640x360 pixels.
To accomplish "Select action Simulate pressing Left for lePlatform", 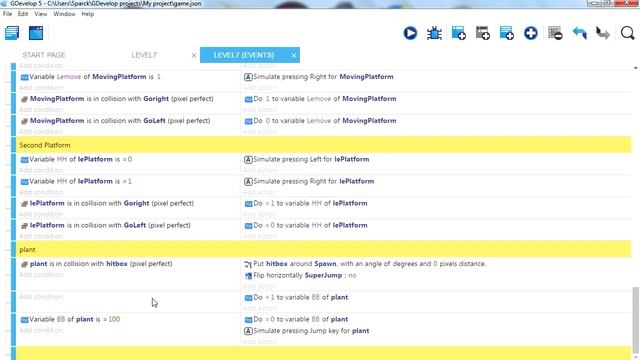I will click(307, 159).
